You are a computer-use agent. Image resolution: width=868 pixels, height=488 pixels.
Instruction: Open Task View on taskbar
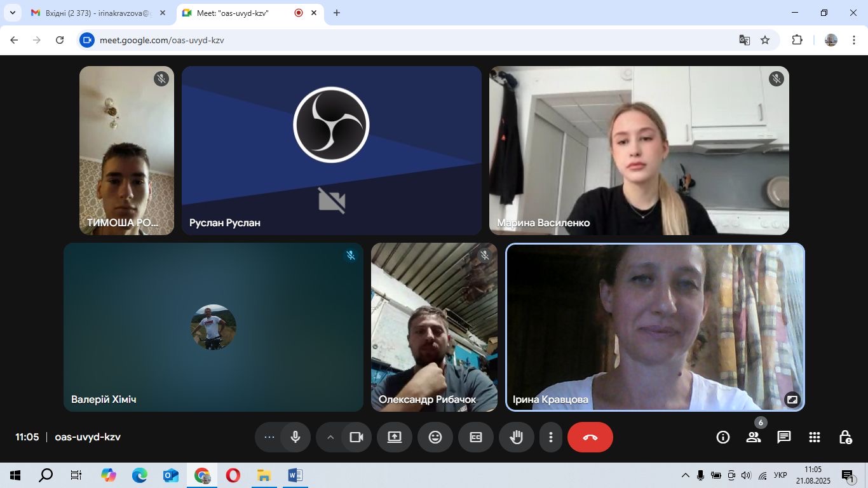click(x=76, y=475)
